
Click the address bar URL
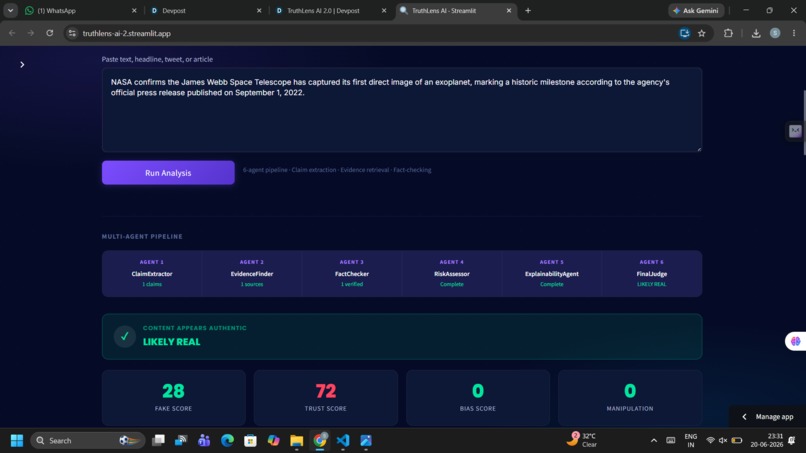126,33
